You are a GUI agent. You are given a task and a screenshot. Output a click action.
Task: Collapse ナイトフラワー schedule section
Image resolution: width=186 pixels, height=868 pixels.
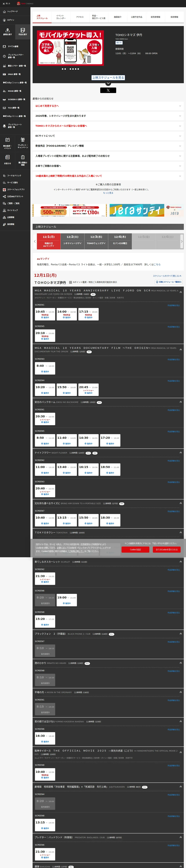tap(181, 452)
